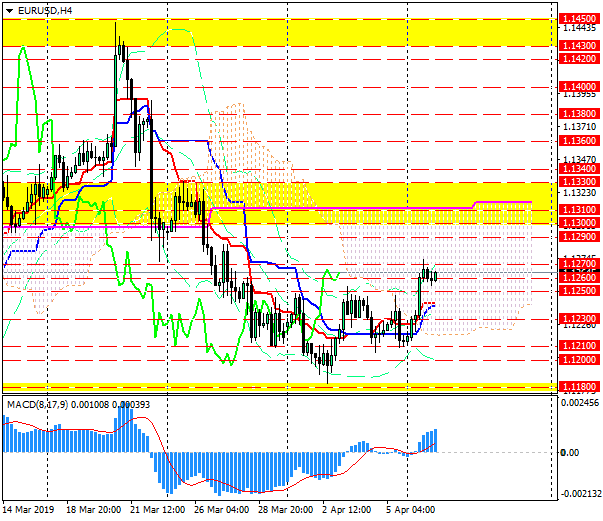Click the 1.11800 price level tag

pos(579,386)
